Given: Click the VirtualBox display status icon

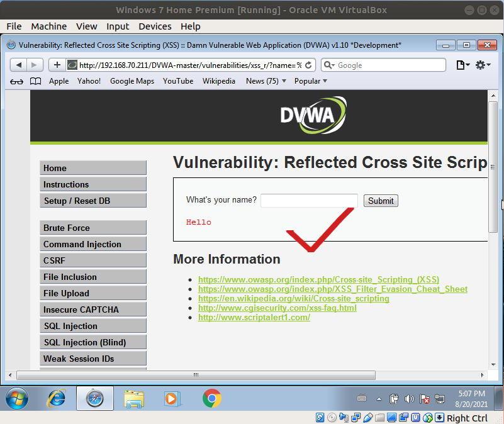Looking at the screenshot, I should coord(391,418).
